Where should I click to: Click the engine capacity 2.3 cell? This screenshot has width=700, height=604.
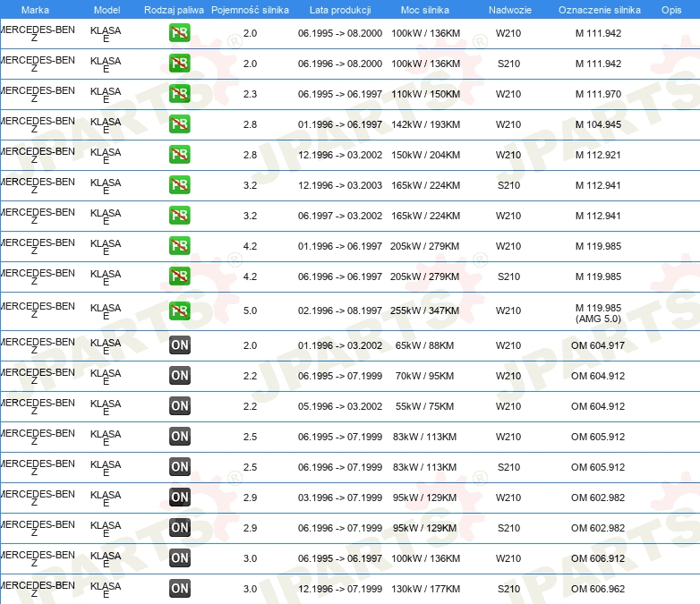pos(250,94)
